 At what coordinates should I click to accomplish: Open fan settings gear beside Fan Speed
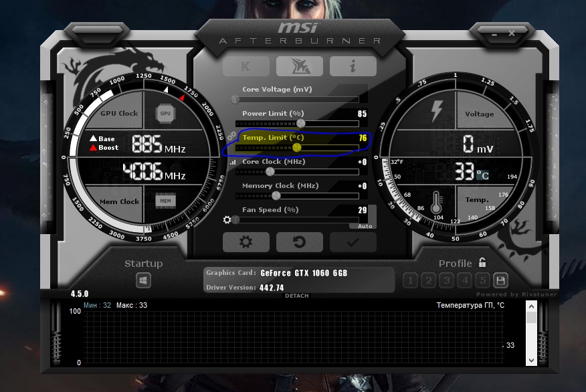[227, 219]
